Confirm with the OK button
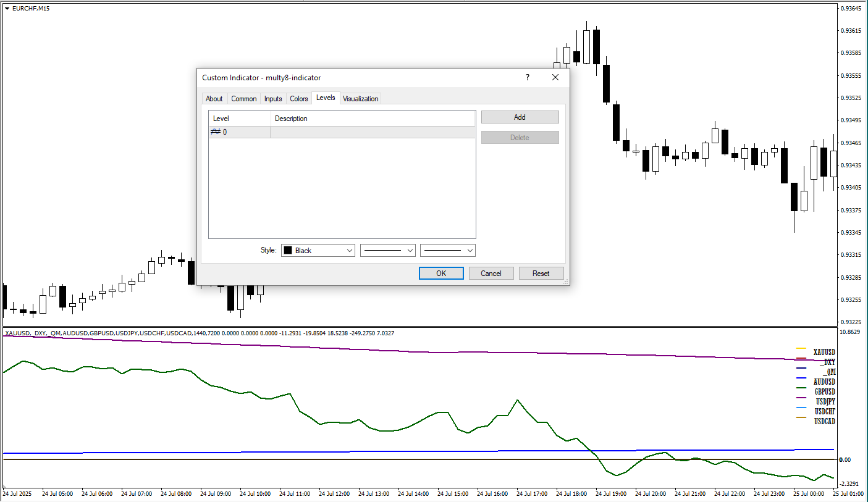This screenshot has height=502, width=868. pos(440,274)
